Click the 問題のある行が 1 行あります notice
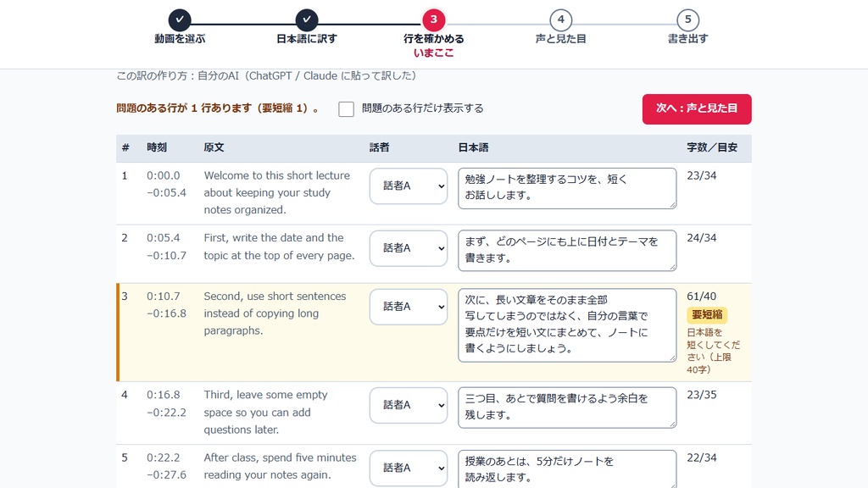868x488 pixels. (x=218, y=108)
